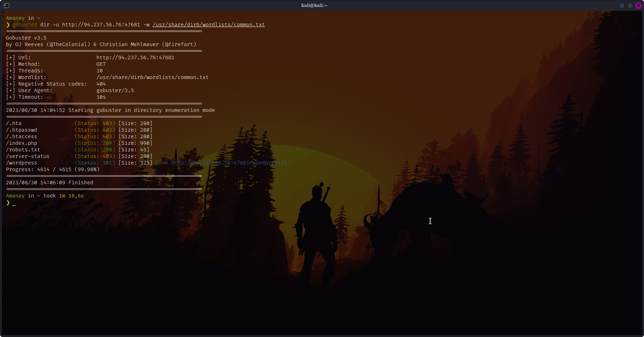
Task: Open the wordpress redirect URL link
Action: click(x=229, y=163)
